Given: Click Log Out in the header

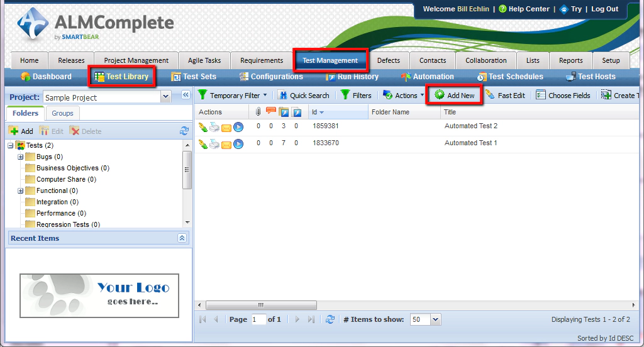Looking at the screenshot, I should [x=604, y=9].
